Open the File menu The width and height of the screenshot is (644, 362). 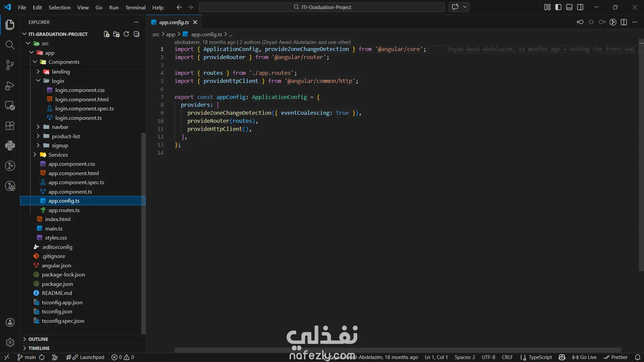(22, 7)
